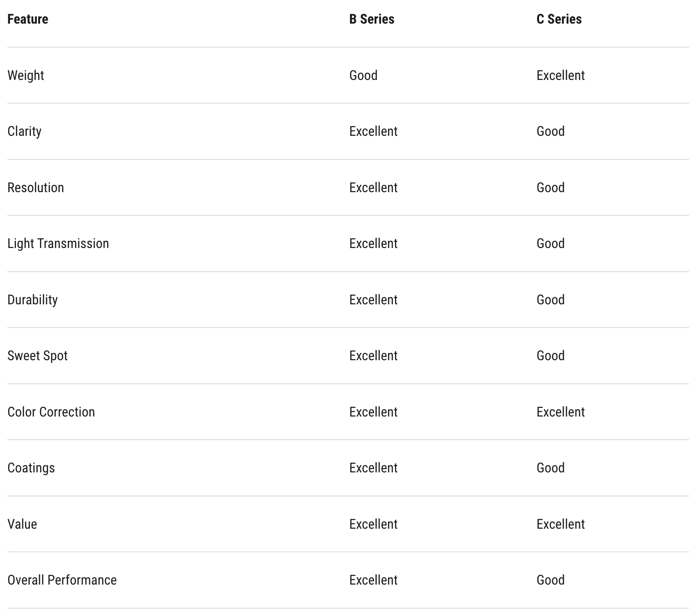This screenshot has width=700, height=615.
Task: Click the Light Transmission feature label
Action: click(x=58, y=243)
